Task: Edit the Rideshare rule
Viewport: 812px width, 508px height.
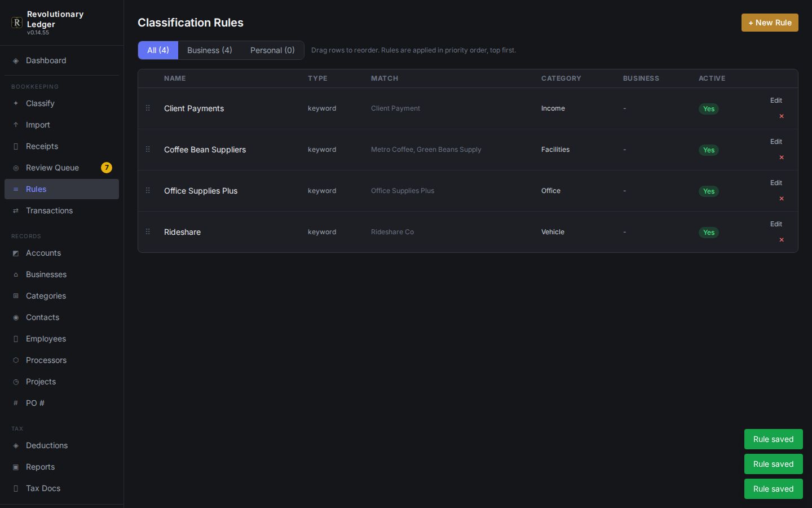Action: pyautogui.click(x=776, y=224)
